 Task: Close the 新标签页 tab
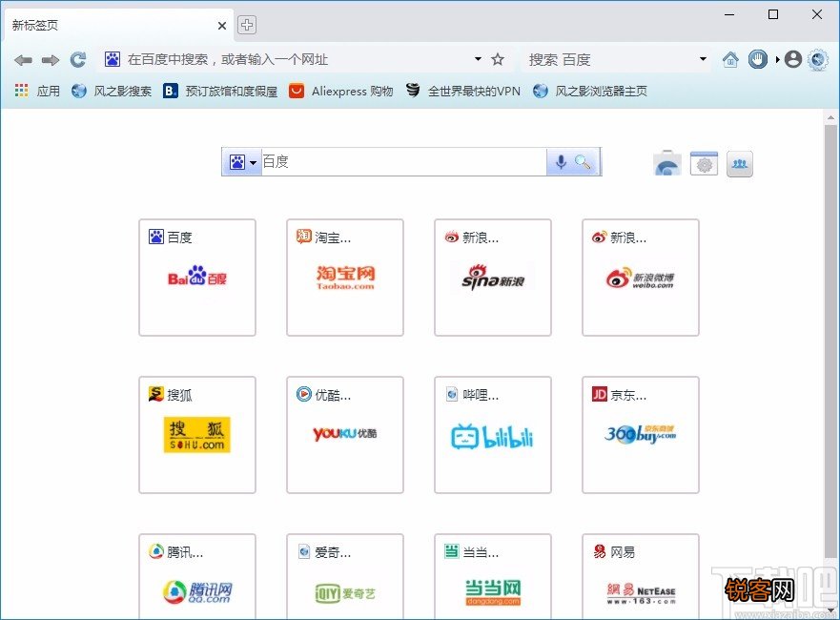[222, 26]
